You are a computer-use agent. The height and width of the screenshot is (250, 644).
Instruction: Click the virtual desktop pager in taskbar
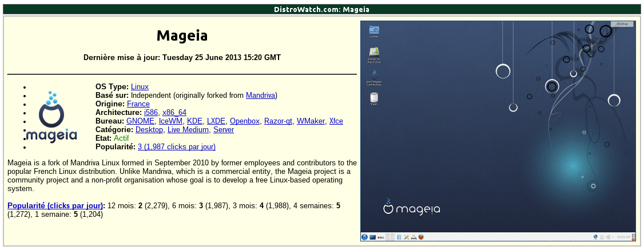(389, 237)
